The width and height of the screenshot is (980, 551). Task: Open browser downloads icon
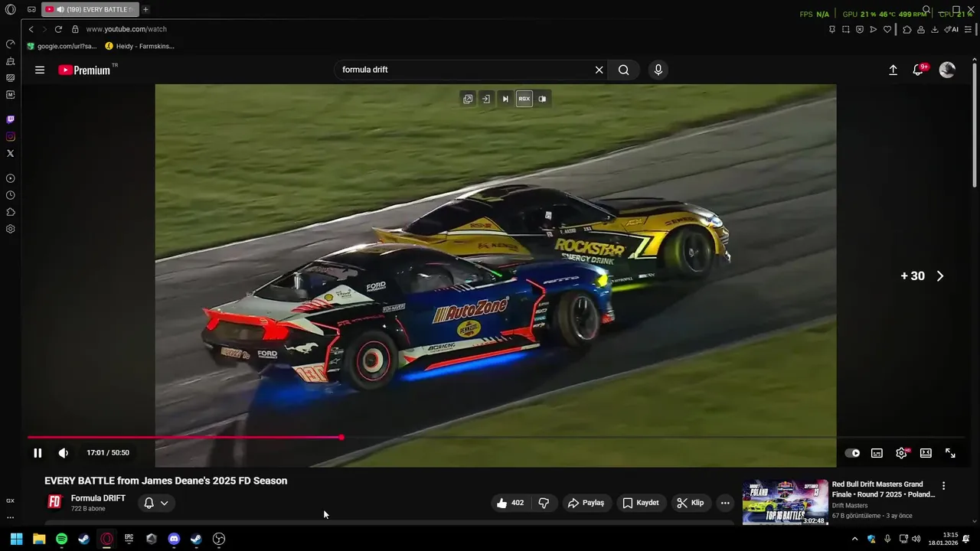tap(934, 29)
